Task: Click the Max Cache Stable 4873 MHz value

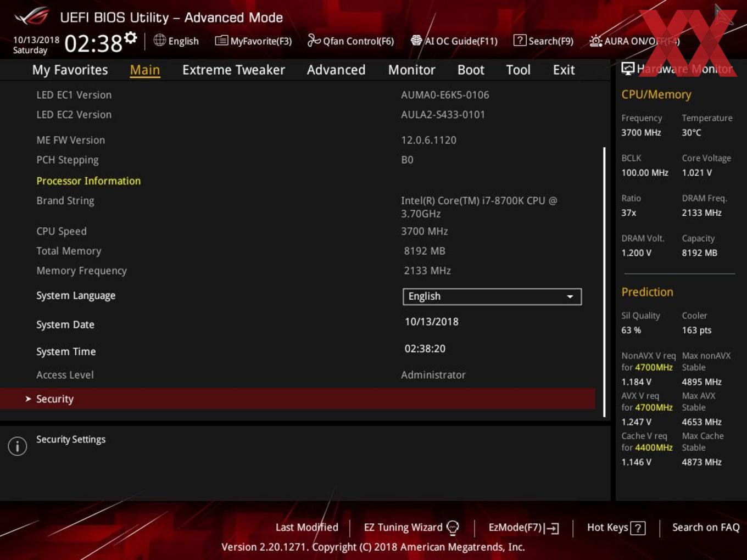Action: [702, 462]
